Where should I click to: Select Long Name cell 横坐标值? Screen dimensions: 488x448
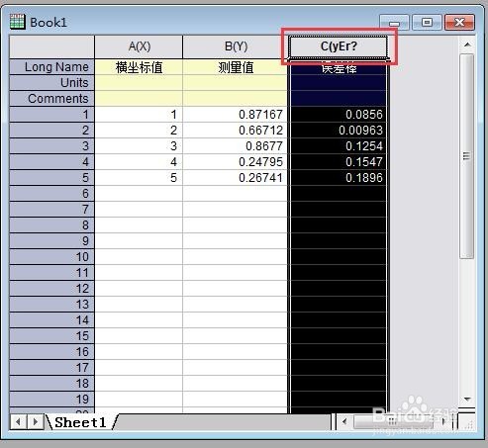139,67
